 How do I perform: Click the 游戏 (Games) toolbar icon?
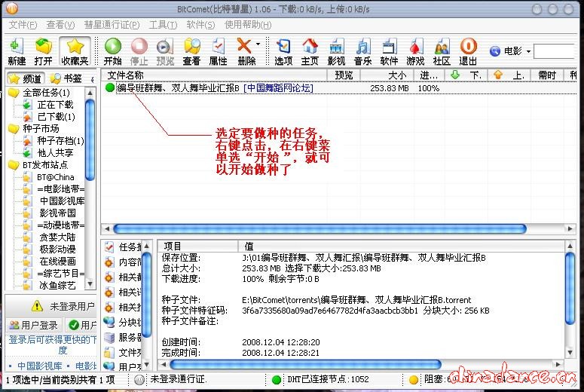(x=415, y=51)
